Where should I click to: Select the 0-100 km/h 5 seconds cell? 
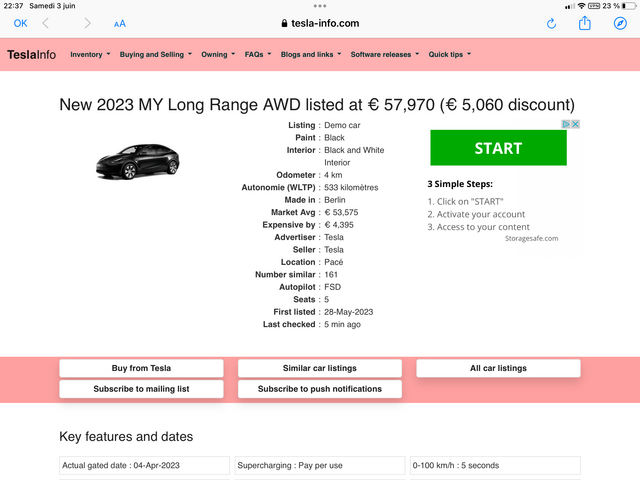pos(495,465)
